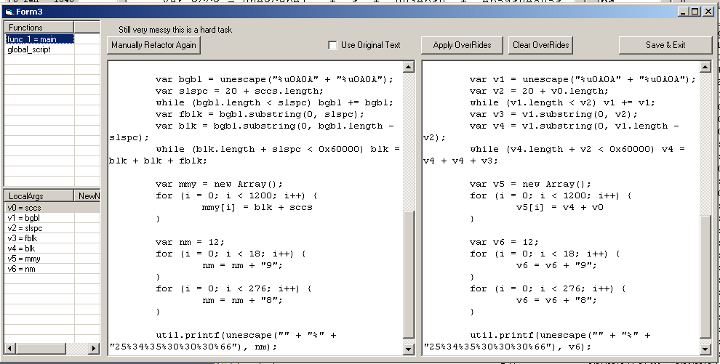Viewport: 720px width, 364px height.
Task: Select func_1 = main in Functions list
Action: tap(39, 39)
